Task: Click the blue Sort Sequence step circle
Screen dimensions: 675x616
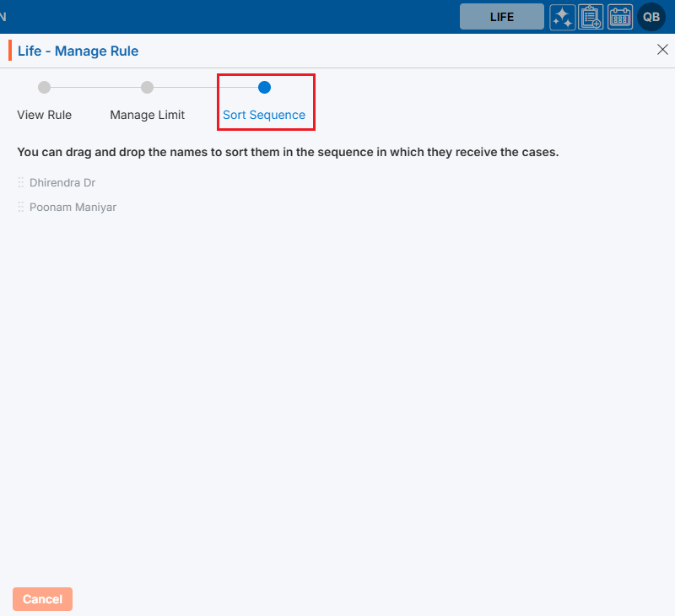Action: 264,87
